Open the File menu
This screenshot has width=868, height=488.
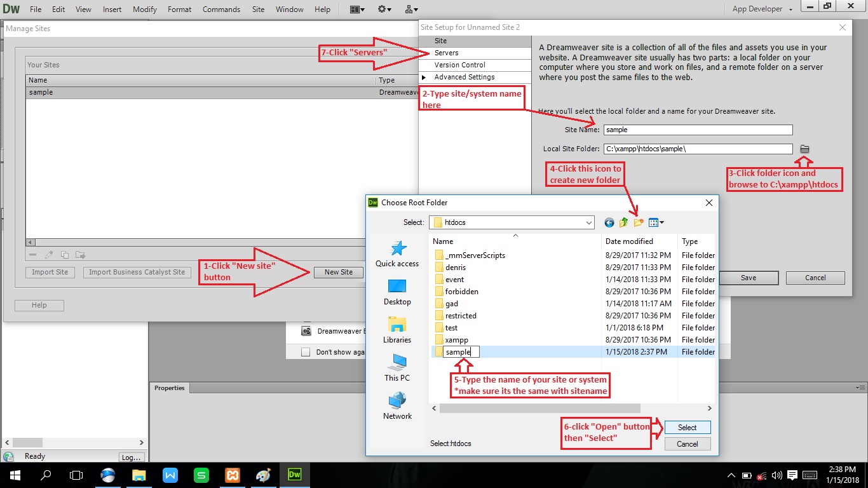click(x=36, y=10)
